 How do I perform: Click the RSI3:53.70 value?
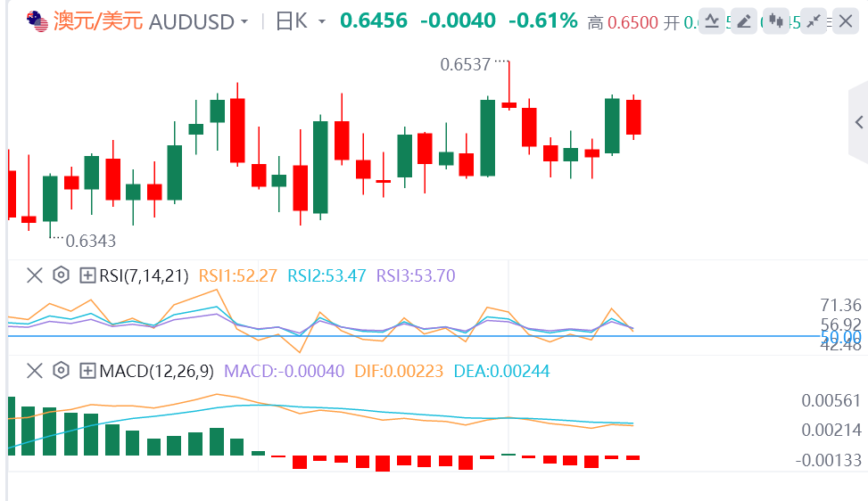pos(416,275)
